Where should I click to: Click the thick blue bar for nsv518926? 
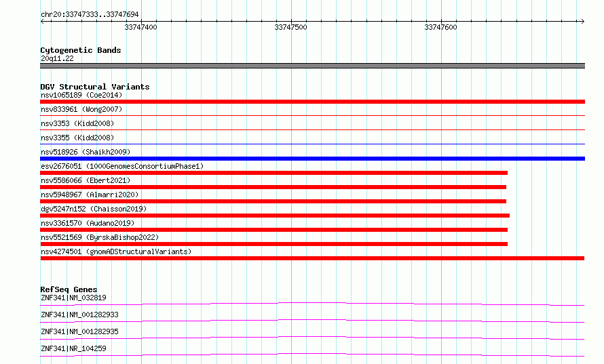[x=312, y=159]
